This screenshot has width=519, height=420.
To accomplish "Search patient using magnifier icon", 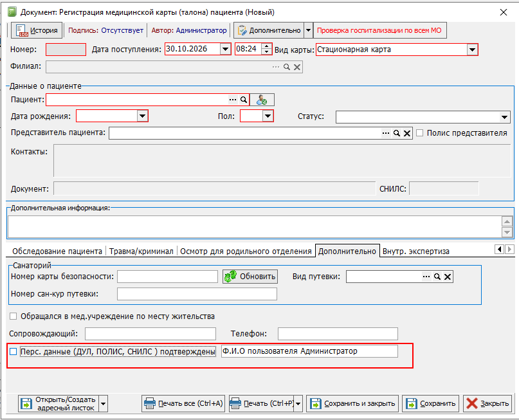I will tap(244, 100).
